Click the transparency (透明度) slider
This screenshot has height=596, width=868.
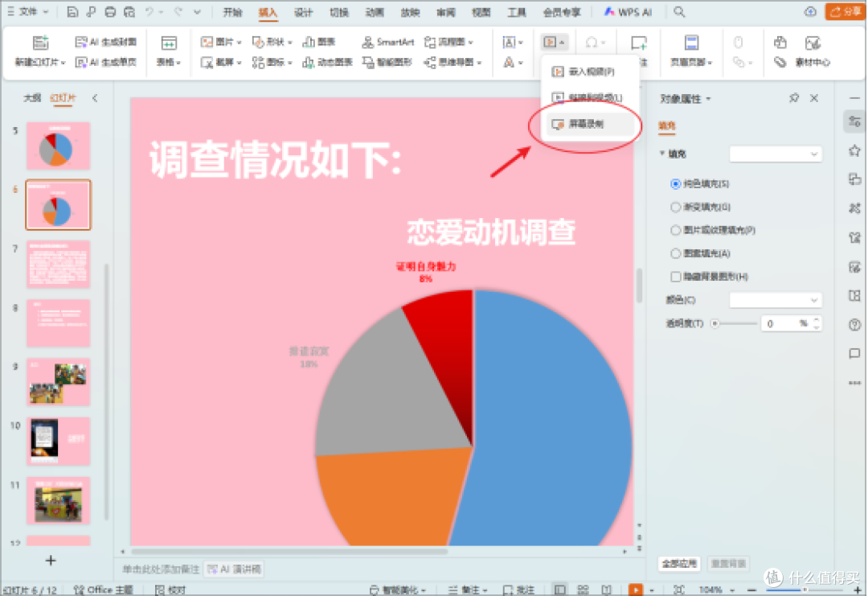pyautogui.click(x=734, y=323)
